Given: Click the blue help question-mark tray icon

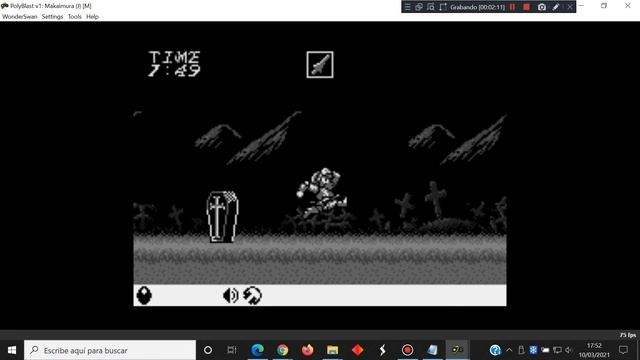Looking at the screenshot, I should click(x=495, y=350).
